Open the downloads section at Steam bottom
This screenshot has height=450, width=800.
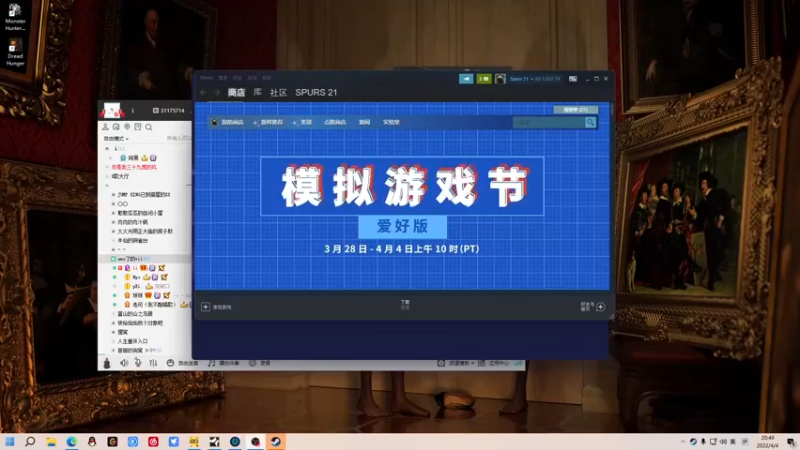pos(405,305)
